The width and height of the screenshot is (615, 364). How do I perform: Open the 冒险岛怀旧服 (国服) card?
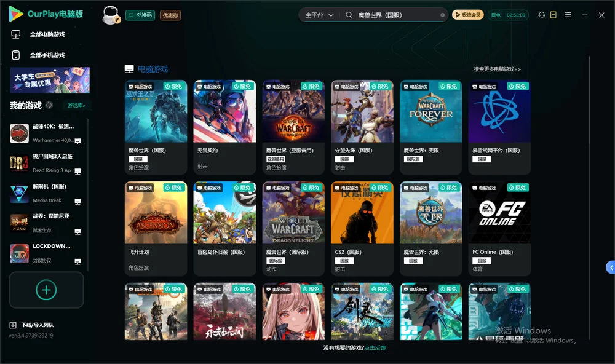click(224, 229)
